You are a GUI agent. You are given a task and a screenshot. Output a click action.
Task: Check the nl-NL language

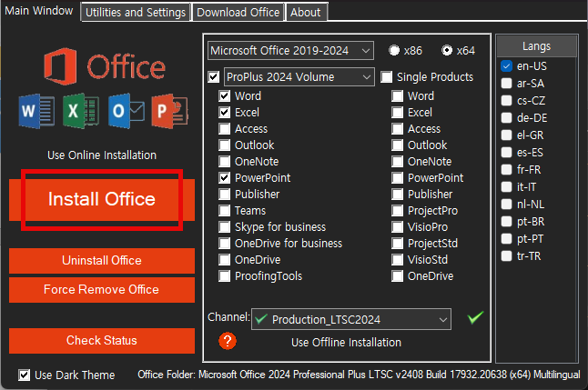(507, 205)
